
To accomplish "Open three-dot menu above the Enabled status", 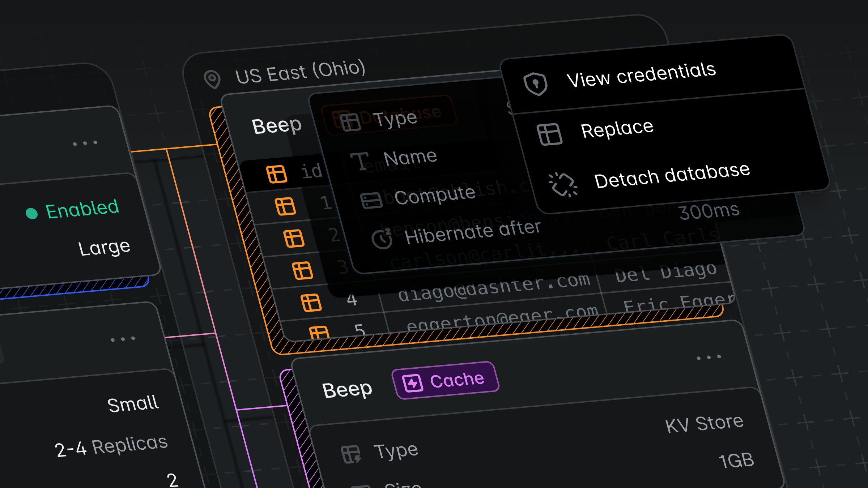I will [85, 143].
